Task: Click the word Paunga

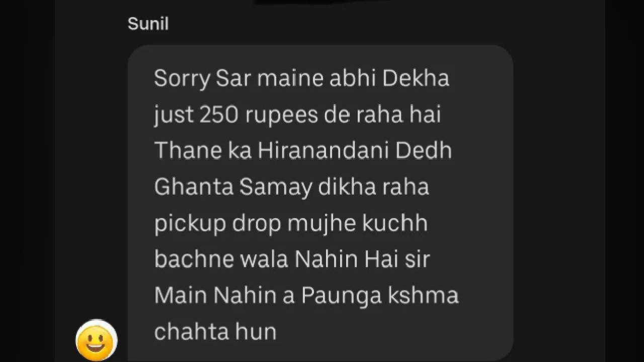Action: click(342, 297)
